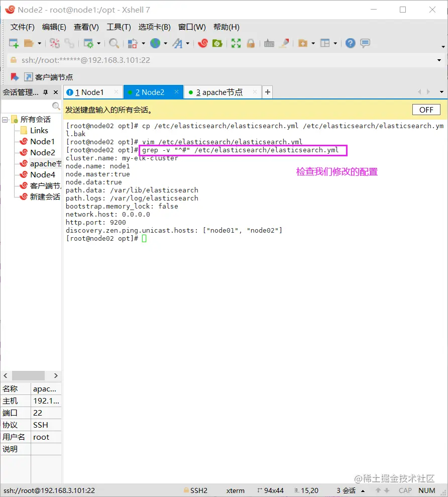
Task: Expand properties icon dropdown arrow
Action: 98,43
